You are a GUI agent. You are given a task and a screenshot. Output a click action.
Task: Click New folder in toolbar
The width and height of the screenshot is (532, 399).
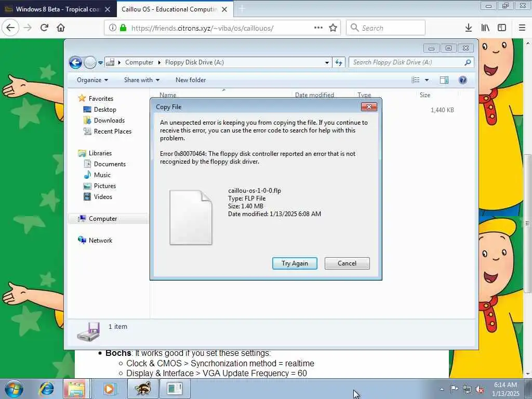tap(191, 80)
